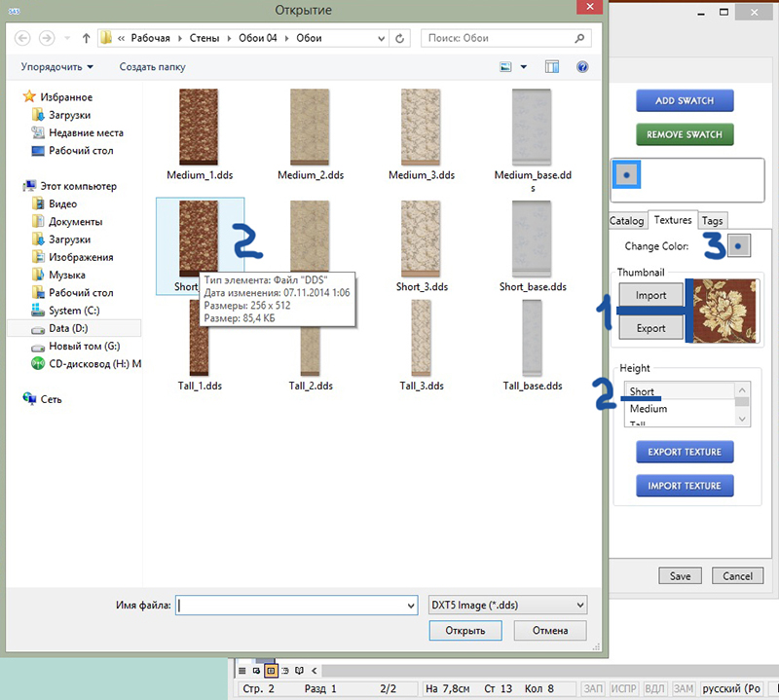Screen dimensions: 779x700
Task: Click the Up one level arrow icon
Action: coord(87,39)
